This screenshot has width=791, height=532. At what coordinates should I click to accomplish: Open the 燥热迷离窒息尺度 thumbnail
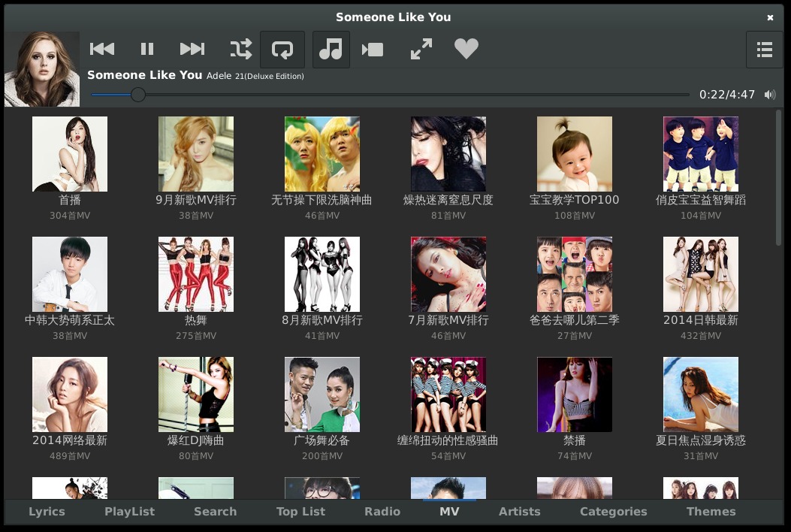pos(448,154)
